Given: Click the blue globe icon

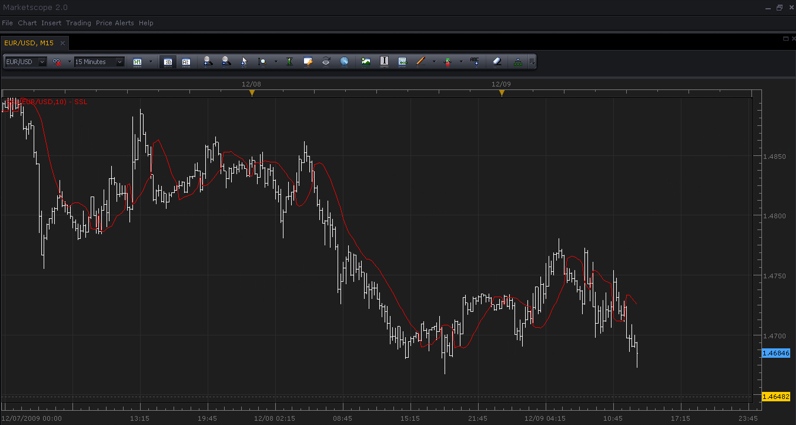Looking at the screenshot, I should 344,61.
